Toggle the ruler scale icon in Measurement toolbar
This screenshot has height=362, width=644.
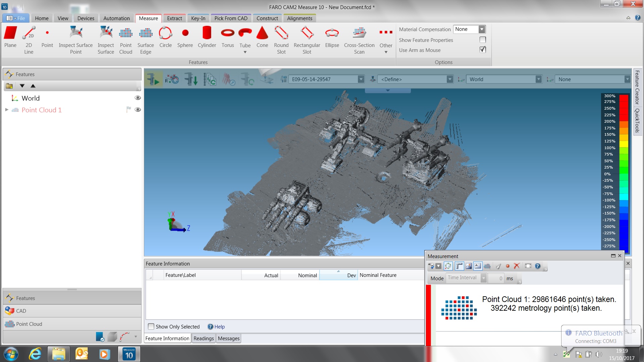pos(459,266)
